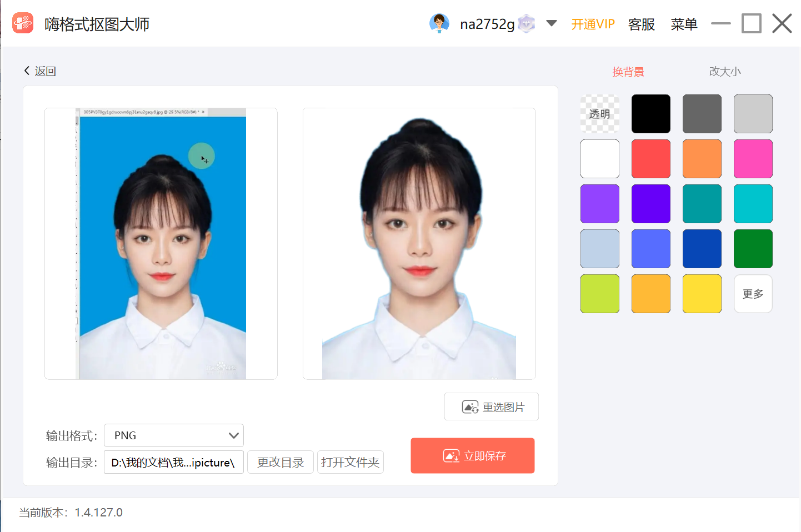Screen dimensions: 801x532
Task: Switch to the 改大小 tab
Action: click(725, 72)
